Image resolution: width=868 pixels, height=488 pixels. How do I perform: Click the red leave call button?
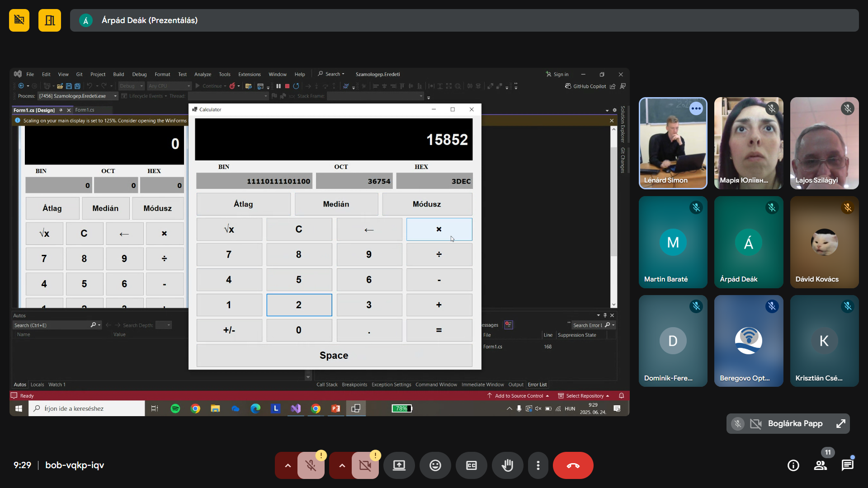pos(573,465)
